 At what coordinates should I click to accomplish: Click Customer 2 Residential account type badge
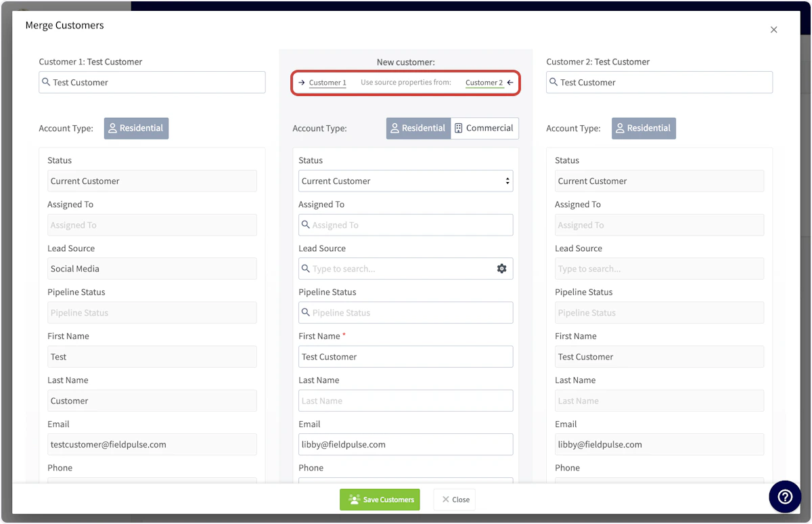tap(644, 128)
